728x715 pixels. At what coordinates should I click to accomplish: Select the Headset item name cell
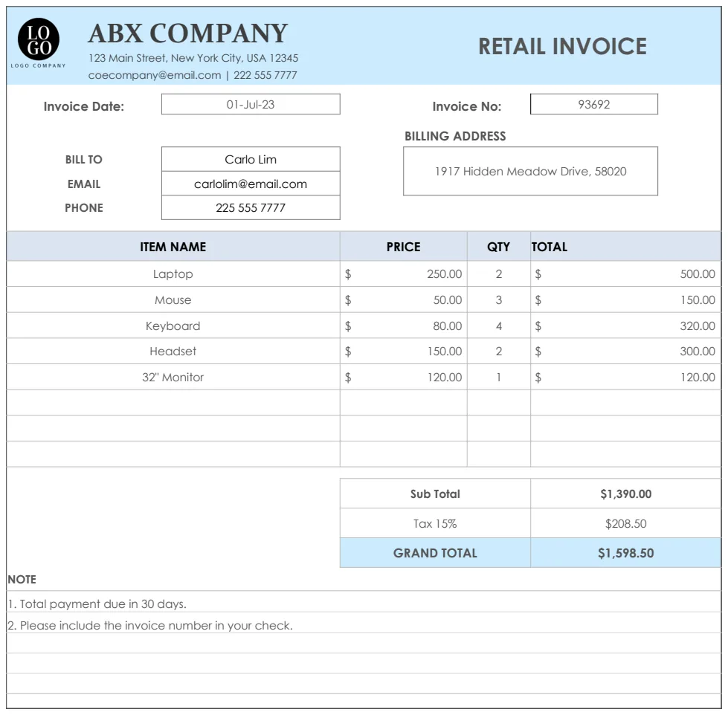tap(173, 352)
